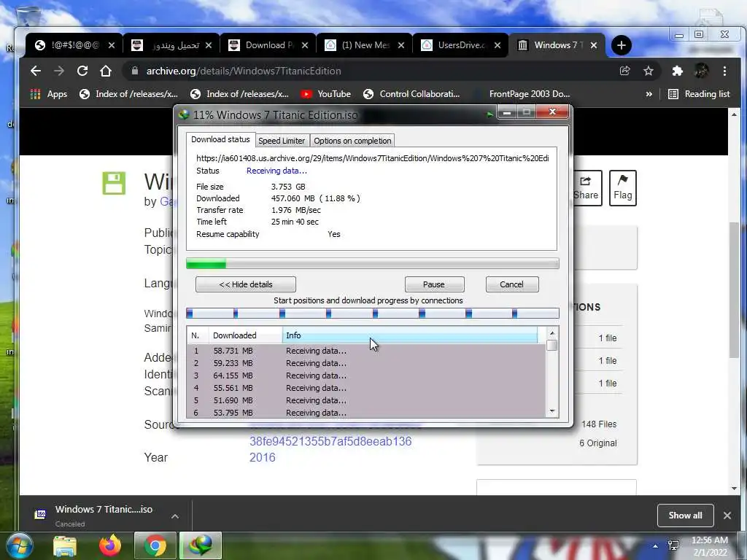Open the Control Collaborati... bookmark
The image size is (747, 560).
(411, 94)
